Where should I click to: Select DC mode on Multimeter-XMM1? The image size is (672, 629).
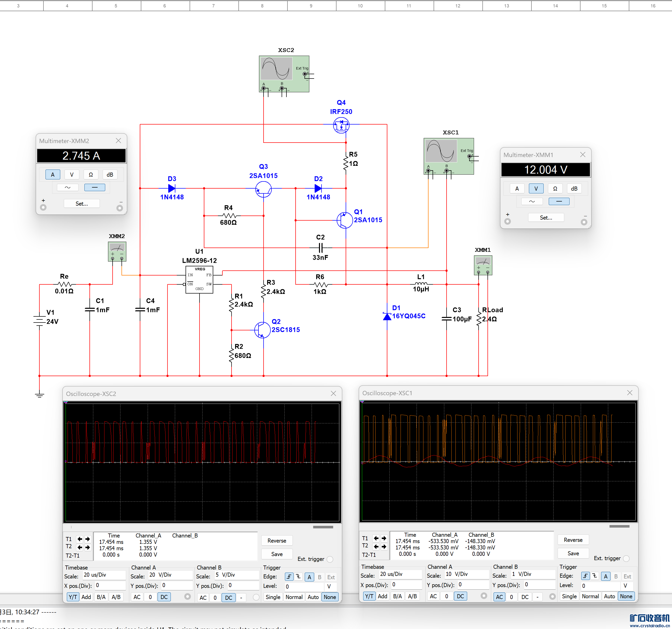[559, 202]
